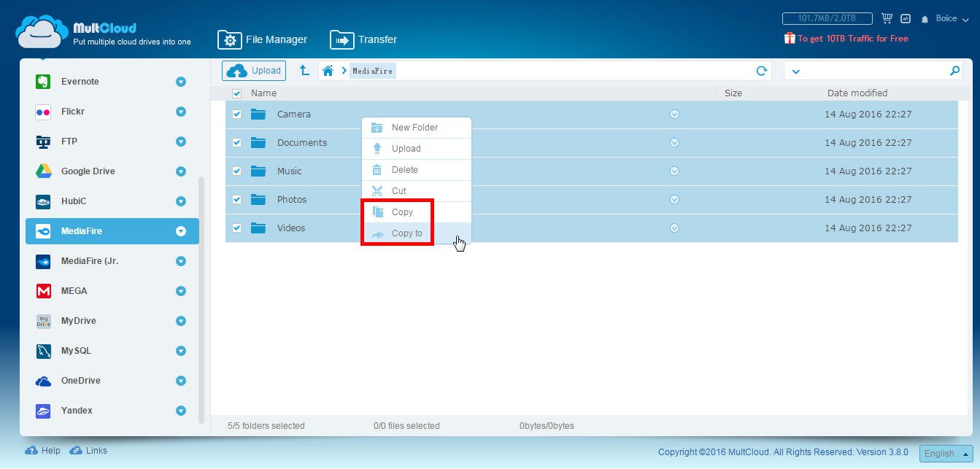Expand the Flickr drive options arrow
980x469 pixels.
pos(181,112)
